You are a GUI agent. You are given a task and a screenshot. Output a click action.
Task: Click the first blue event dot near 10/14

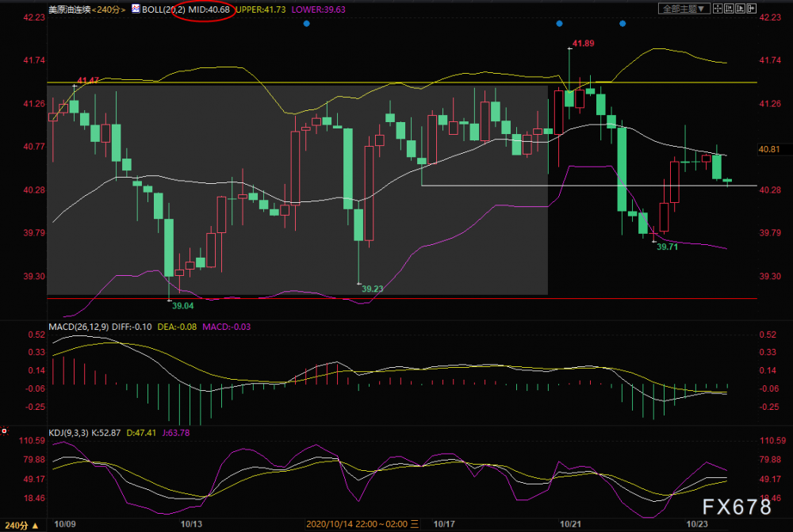[x=306, y=24]
